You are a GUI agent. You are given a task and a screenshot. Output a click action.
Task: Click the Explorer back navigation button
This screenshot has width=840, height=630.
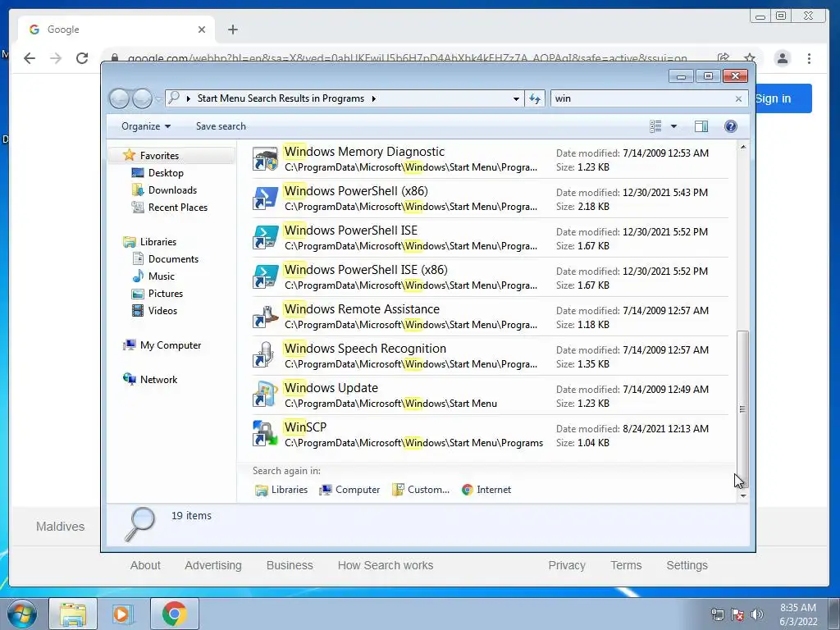click(x=119, y=98)
